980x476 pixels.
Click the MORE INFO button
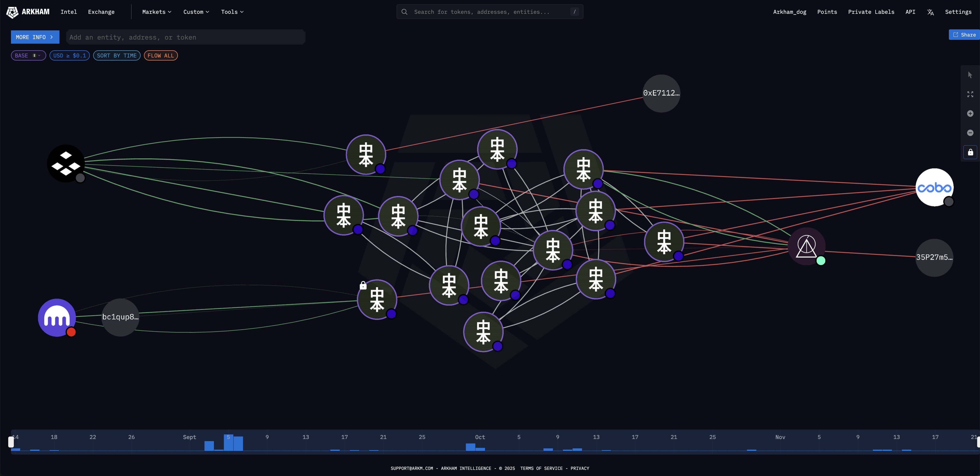pos(35,37)
